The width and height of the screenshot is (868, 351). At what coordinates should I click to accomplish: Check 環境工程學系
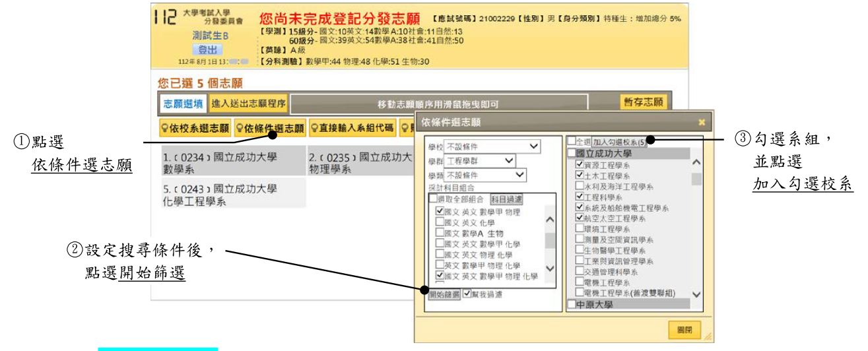click(580, 228)
